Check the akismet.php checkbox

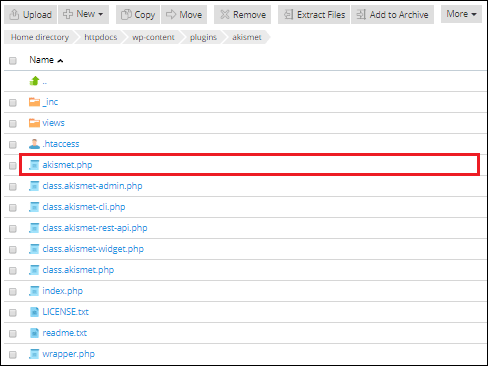coord(13,166)
